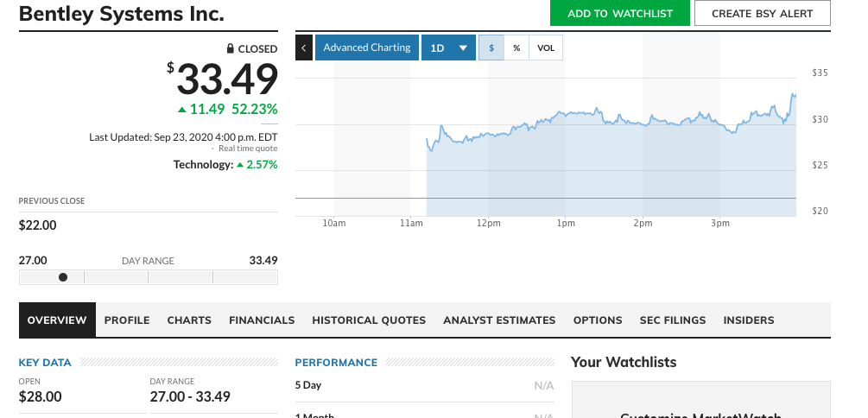Click the Technology sector link
Image resolution: width=868 pixels, height=418 pixels.
pyautogui.click(x=203, y=164)
